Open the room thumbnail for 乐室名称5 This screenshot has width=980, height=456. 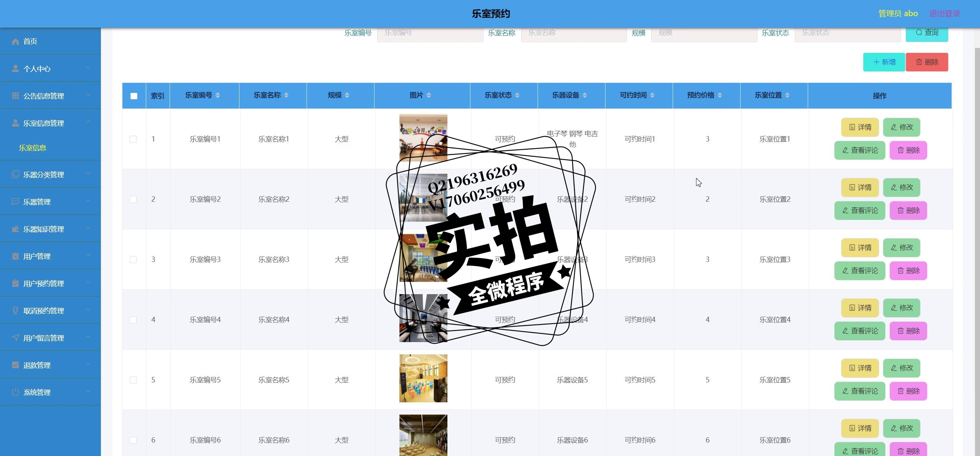(x=423, y=378)
